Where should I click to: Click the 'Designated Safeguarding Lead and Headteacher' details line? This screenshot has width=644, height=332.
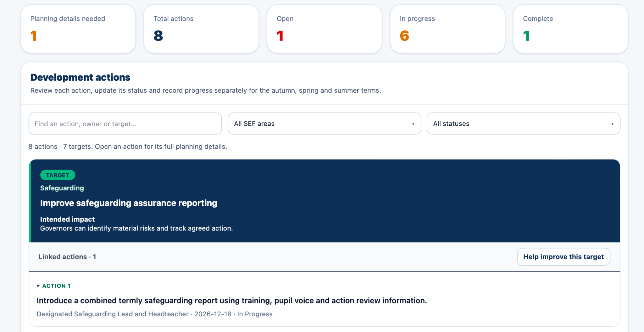coord(154,314)
